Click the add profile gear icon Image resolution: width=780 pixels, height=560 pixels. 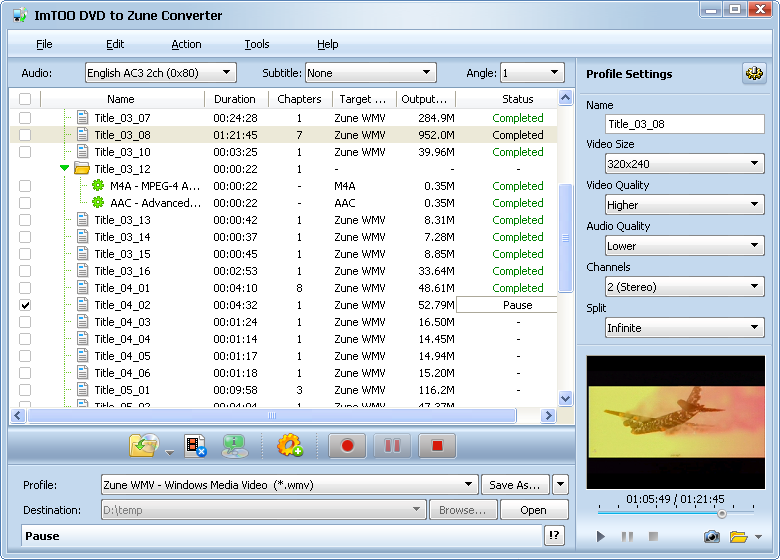coord(290,445)
